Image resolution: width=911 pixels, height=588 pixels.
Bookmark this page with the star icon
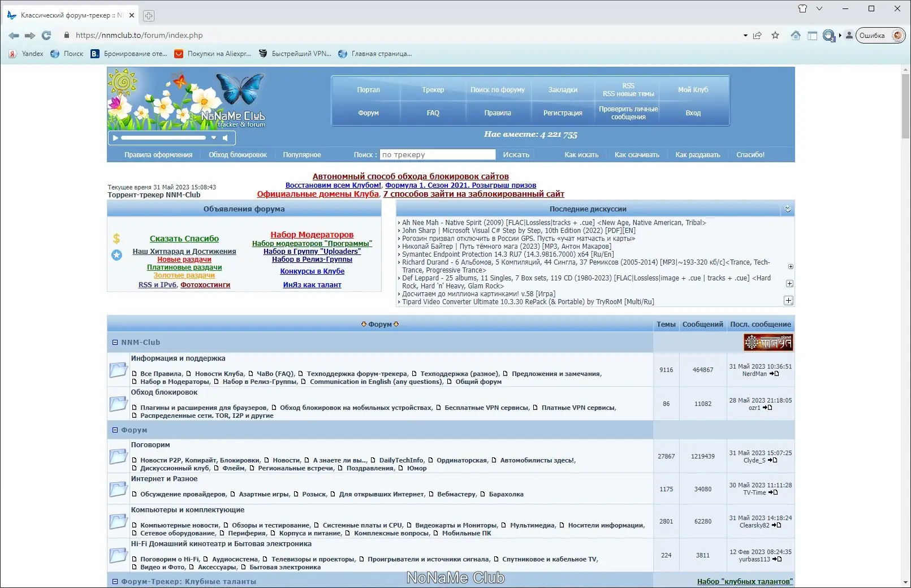point(775,36)
